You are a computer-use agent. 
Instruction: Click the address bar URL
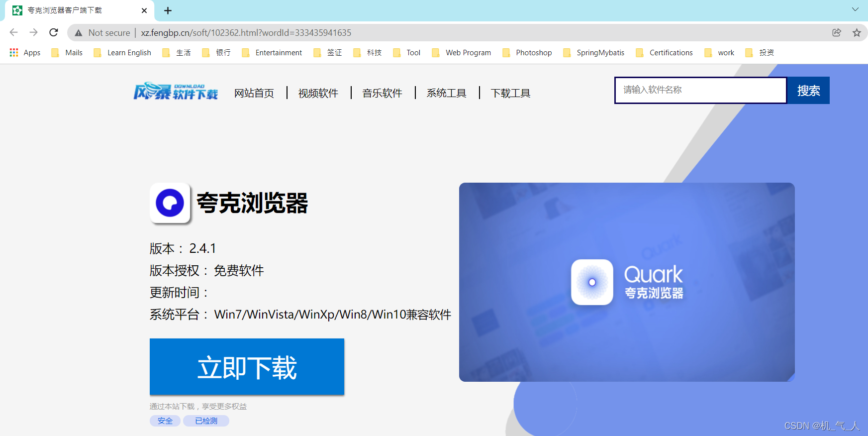click(246, 33)
